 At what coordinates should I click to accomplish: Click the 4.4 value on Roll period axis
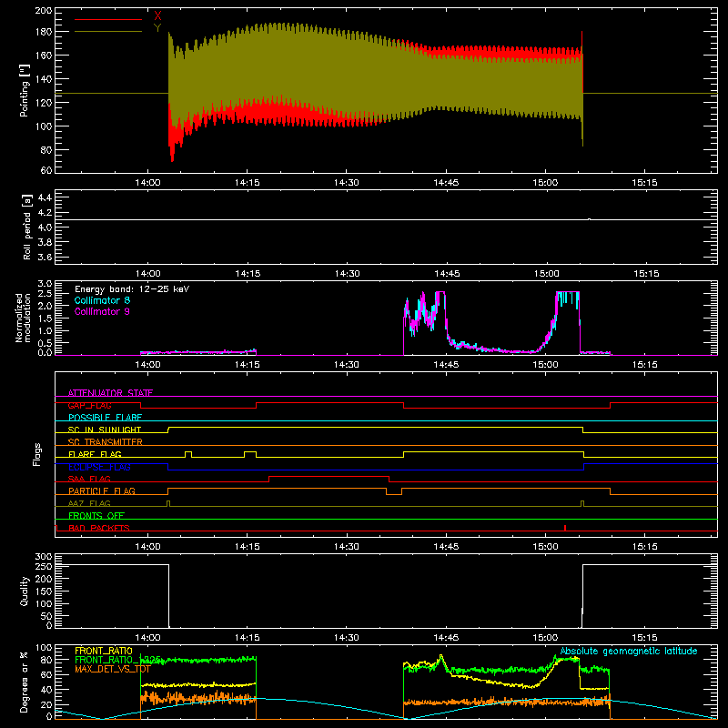point(45,197)
